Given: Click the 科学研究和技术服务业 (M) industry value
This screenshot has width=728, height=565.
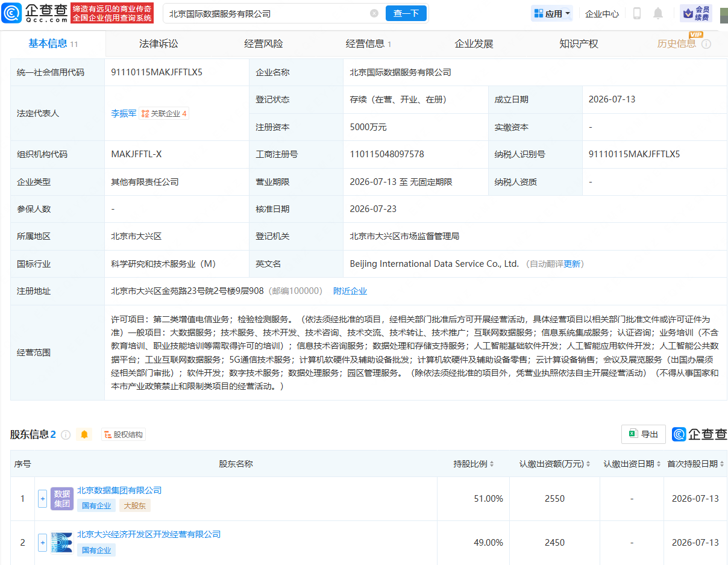Looking at the screenshot, I should (x=163, y=264).
